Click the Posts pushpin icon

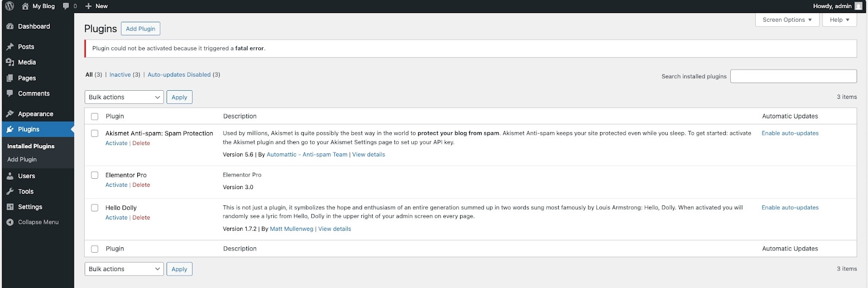10,47
